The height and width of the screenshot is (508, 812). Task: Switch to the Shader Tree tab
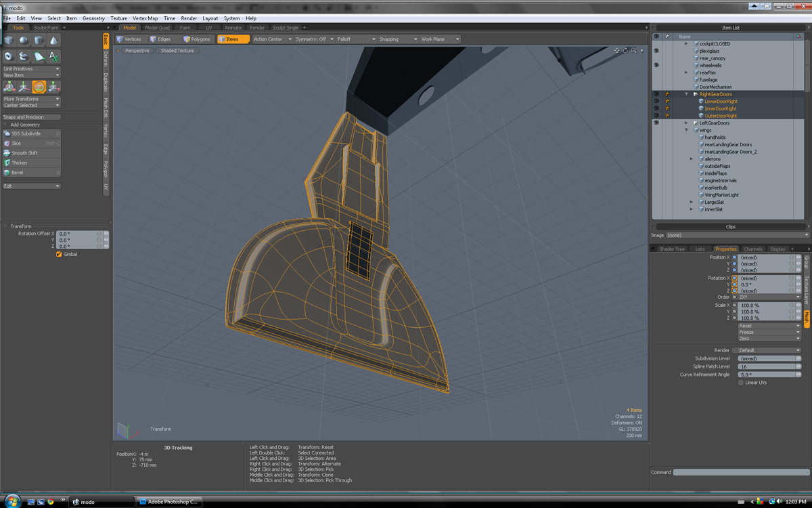point(671,249)
